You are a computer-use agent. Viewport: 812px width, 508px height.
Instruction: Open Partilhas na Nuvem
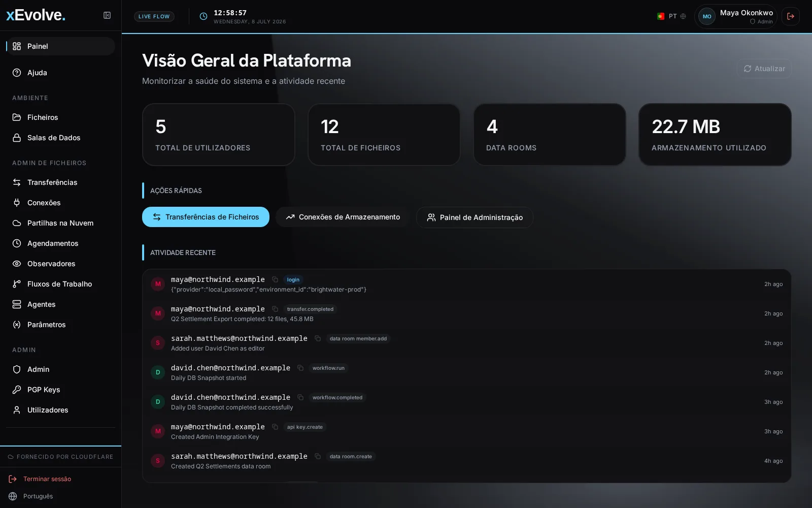coord(61,223)
